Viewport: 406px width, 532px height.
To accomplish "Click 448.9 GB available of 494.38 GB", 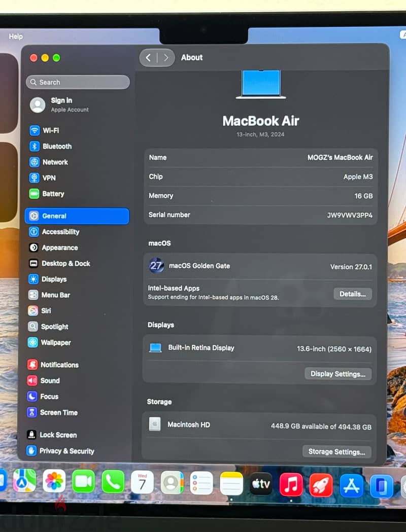I will point(321,427).
